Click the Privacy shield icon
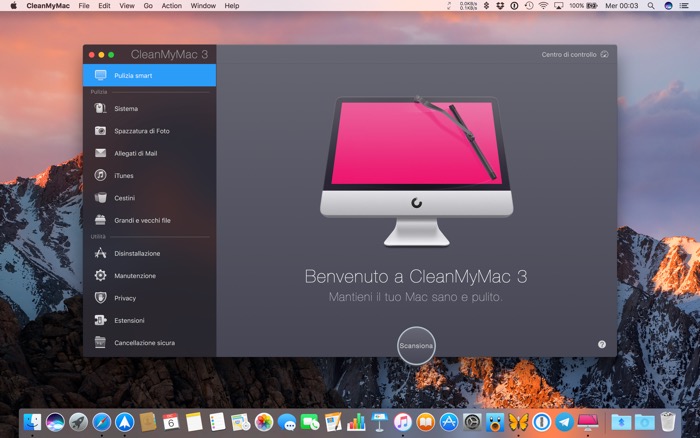The width and height of the screenshot is (700, 438). click(x=100, y=298)
